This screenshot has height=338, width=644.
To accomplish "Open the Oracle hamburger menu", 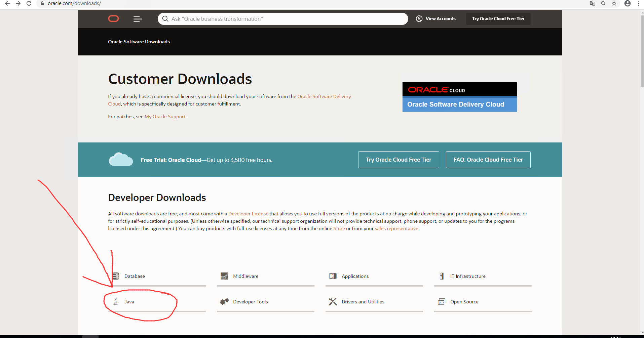I will [x=138, y=19].
